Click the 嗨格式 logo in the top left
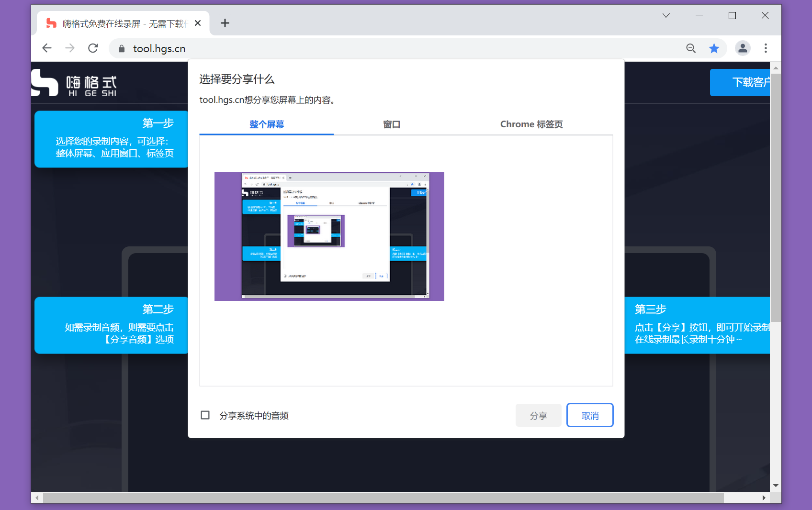812x510 pixels. tap(74, 83)
